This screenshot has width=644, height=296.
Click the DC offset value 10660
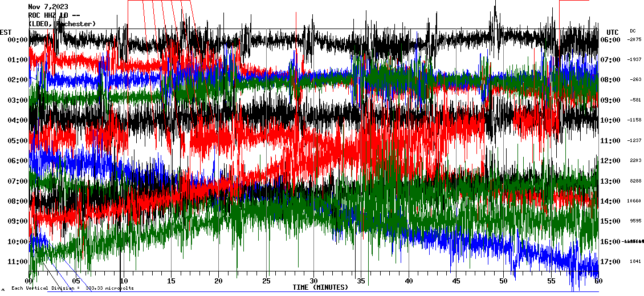(x=634, y=201)
